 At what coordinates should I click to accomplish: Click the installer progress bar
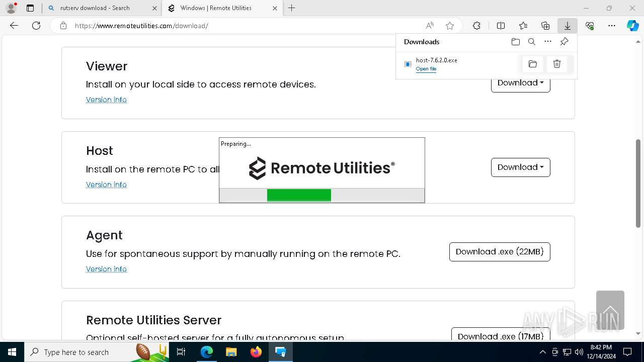click(x=322, y=195)
